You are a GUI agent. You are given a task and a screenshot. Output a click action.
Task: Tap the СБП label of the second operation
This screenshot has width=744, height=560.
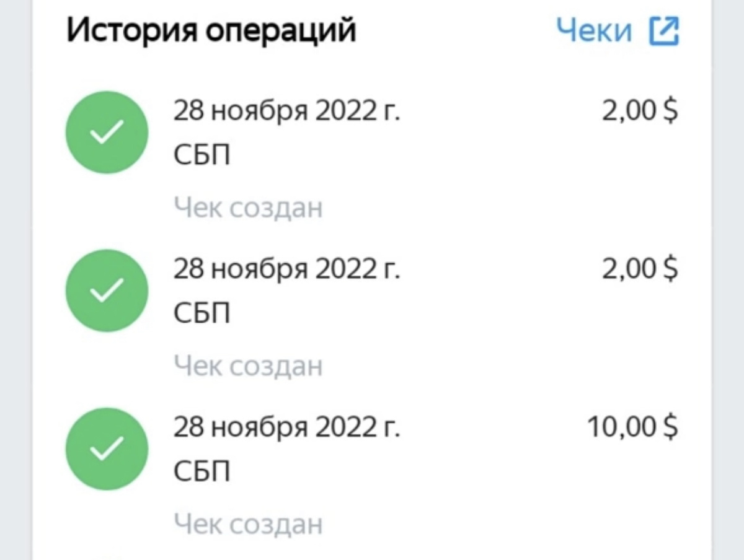coord(201,312)
